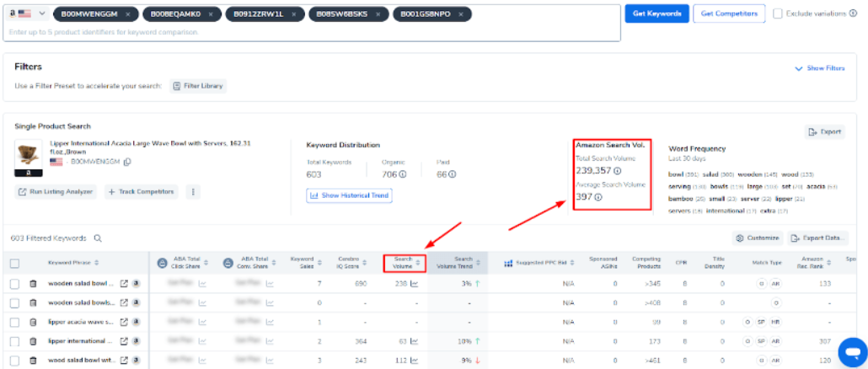868x369 pixels.
Task: Click the 'lipper acacia wave s...' keyword text
Action: click(81, 322)
